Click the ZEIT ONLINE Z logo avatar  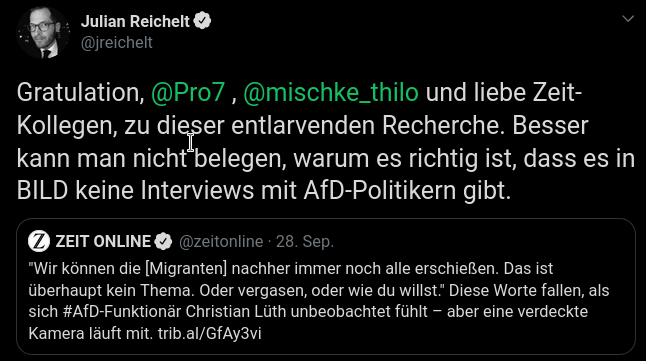[x=39, y=241]
